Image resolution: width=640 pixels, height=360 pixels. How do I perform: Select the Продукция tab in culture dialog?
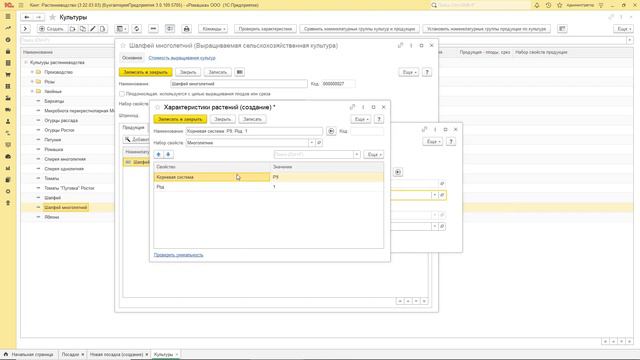tap(133, 128)
